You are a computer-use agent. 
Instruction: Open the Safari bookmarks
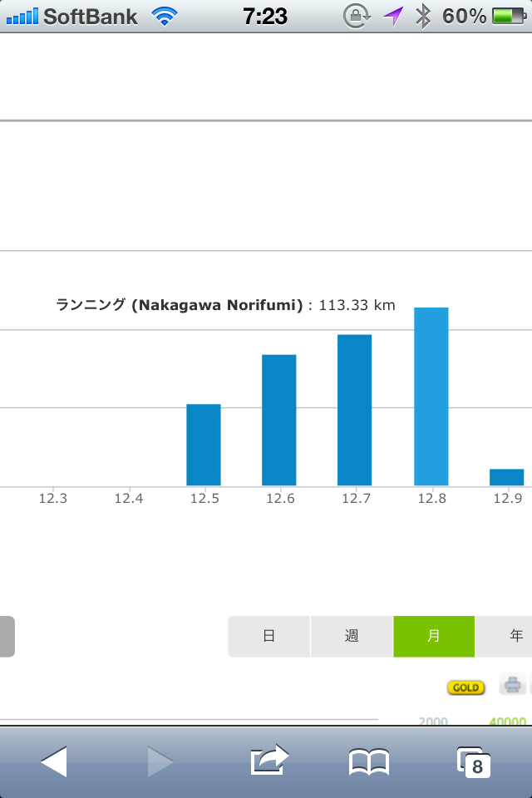pos(369,762)
